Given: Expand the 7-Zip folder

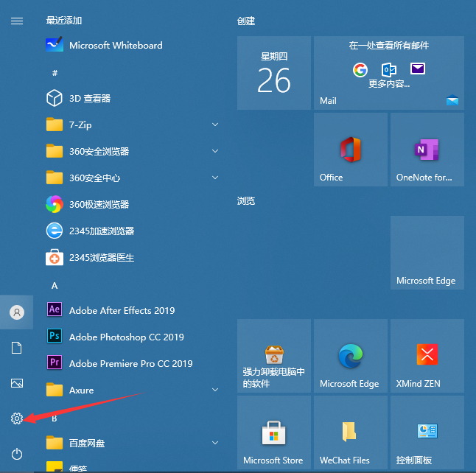Looking at the screenshot, I should (x=215, y=125).
